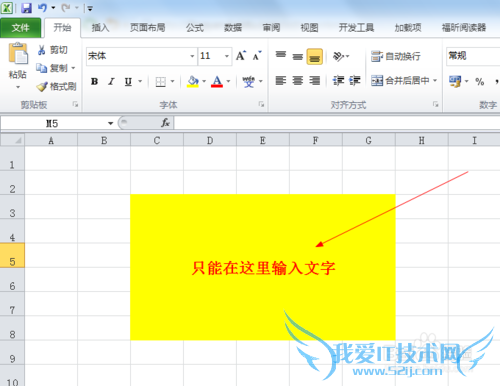Screen dimensions: 500x386
Task: Open the fill color dropdown arrow
Action: point(204,81)
